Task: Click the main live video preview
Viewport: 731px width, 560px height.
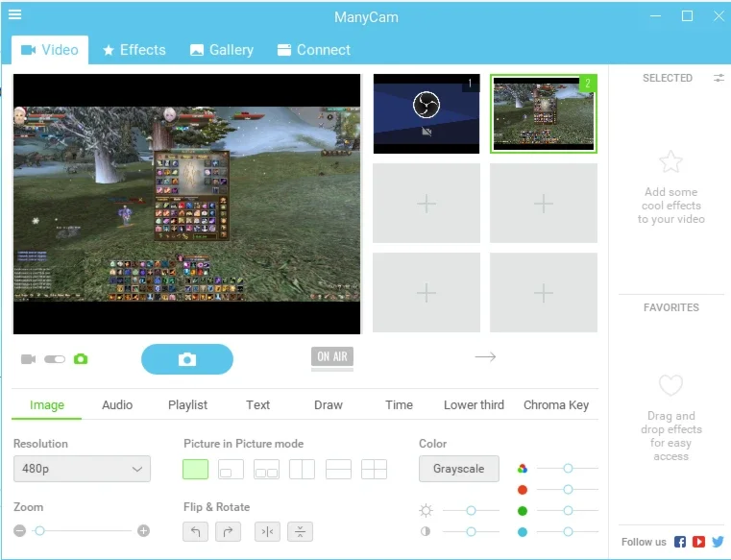Action: [x=186, y=204]
